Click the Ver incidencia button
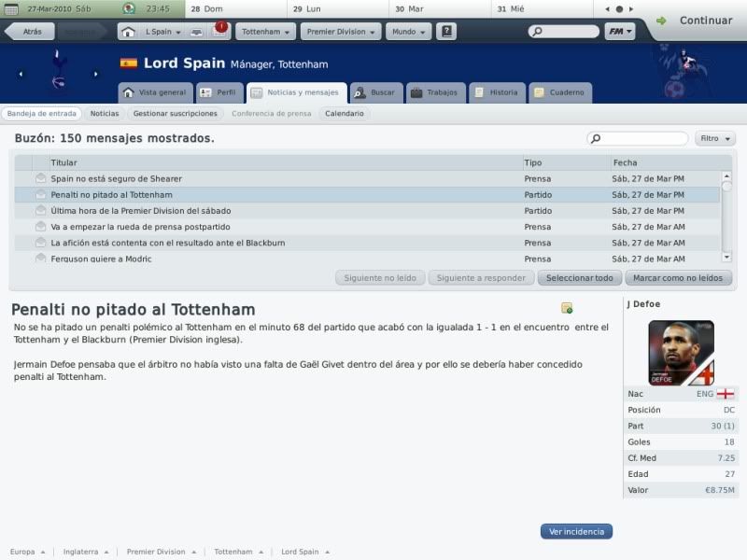Viewport: 747px width, 560px height. (576, 531)
